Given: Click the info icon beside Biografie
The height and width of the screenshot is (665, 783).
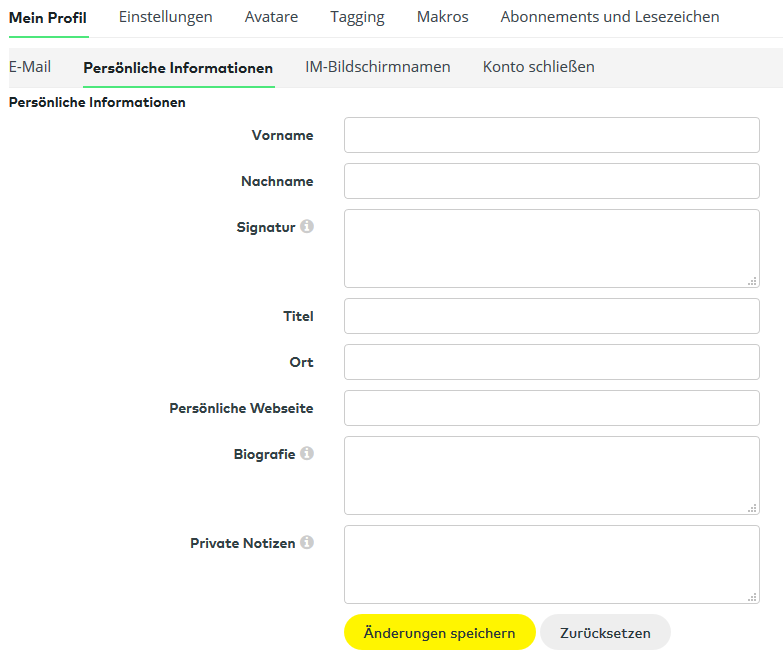Looking at the screenshot, I should pos(307,454).
